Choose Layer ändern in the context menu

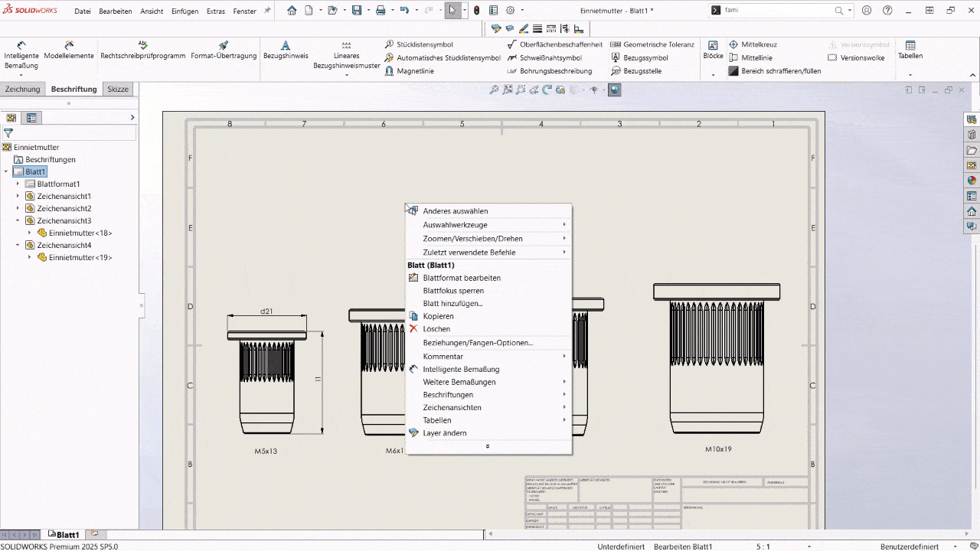[445, 432]
